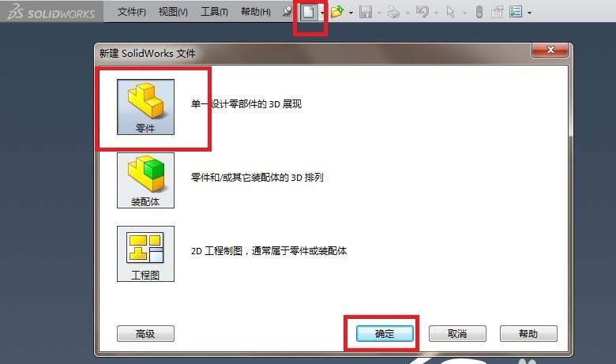Open the 工具(T) menu
This screenshot has width=616, height=364.
[214, 12]
